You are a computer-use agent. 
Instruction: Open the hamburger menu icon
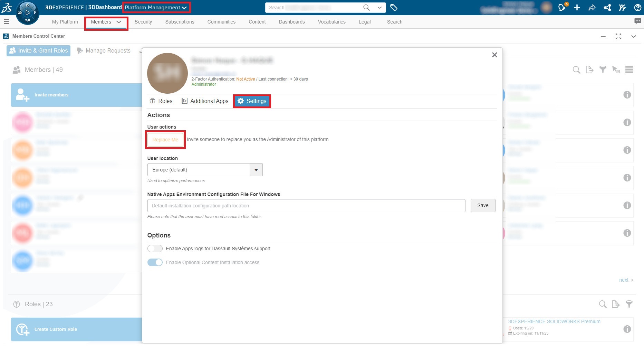6,22
